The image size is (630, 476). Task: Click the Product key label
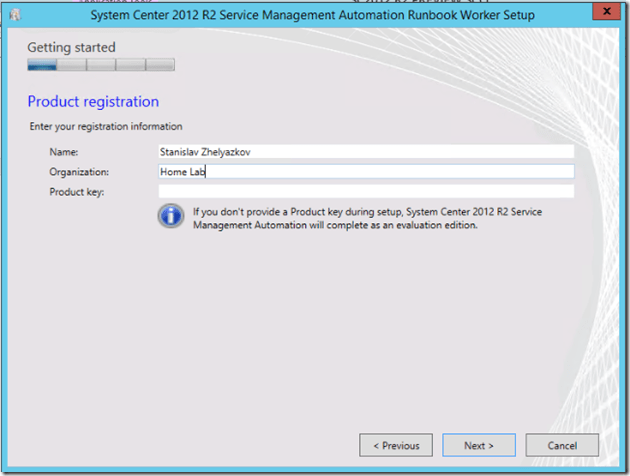(76, 192)
